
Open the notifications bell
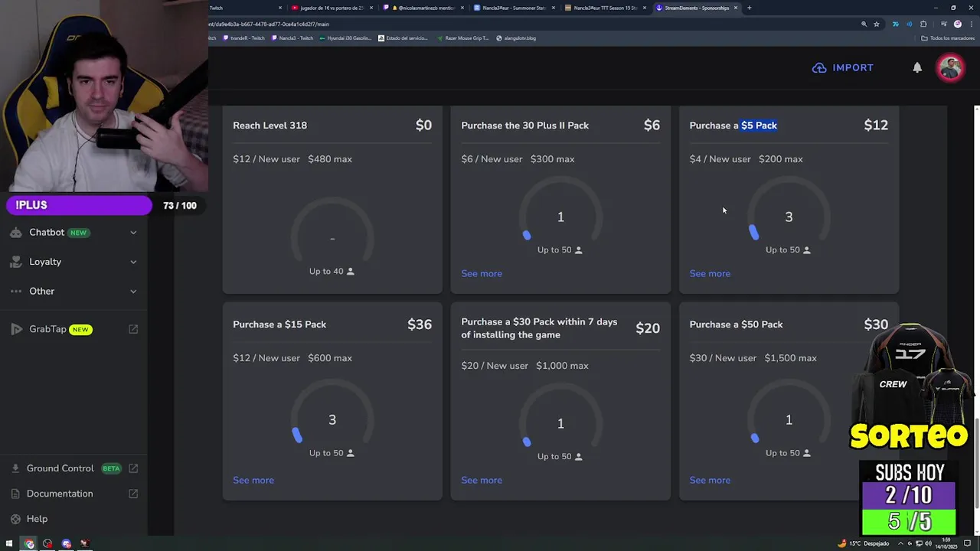click(917, 67)
